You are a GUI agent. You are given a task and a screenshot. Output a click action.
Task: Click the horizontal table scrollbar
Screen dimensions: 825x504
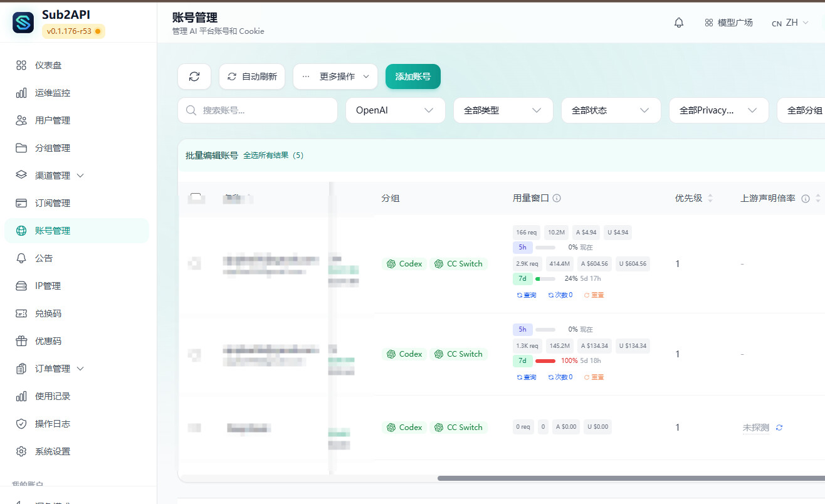point(631,478)
